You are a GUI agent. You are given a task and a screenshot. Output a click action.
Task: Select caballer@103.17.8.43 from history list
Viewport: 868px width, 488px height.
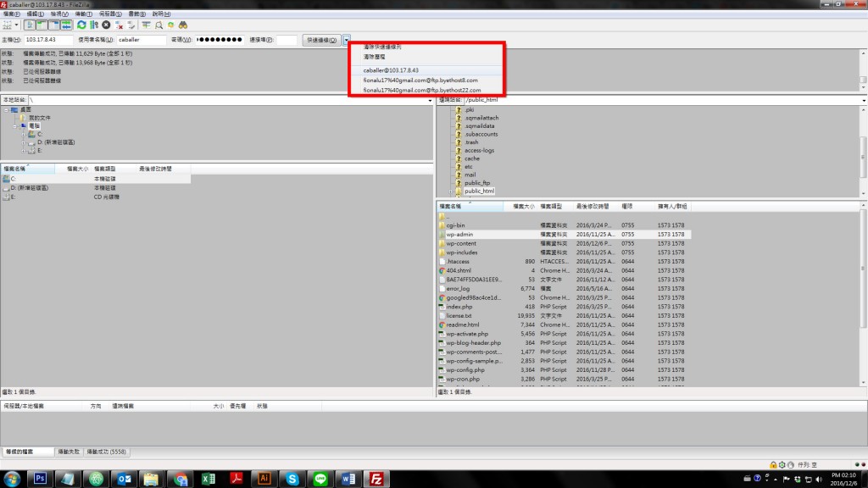click(427, 70)
